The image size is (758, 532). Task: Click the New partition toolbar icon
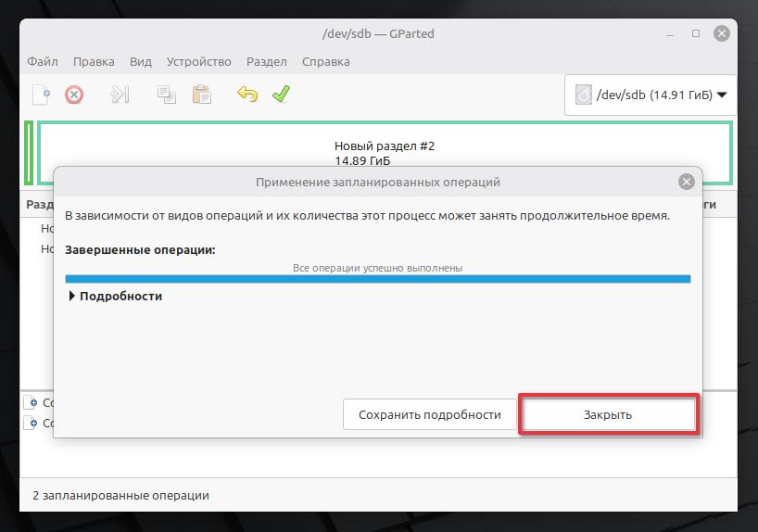tap(41, 95)
